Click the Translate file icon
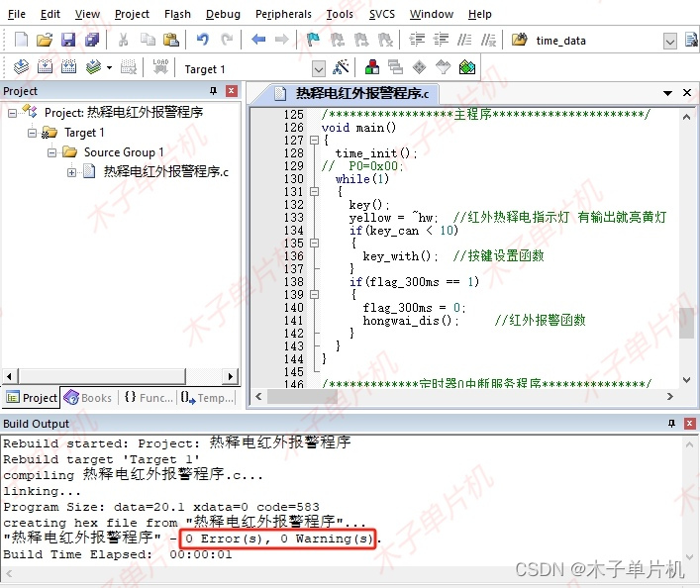 [21, 67]
